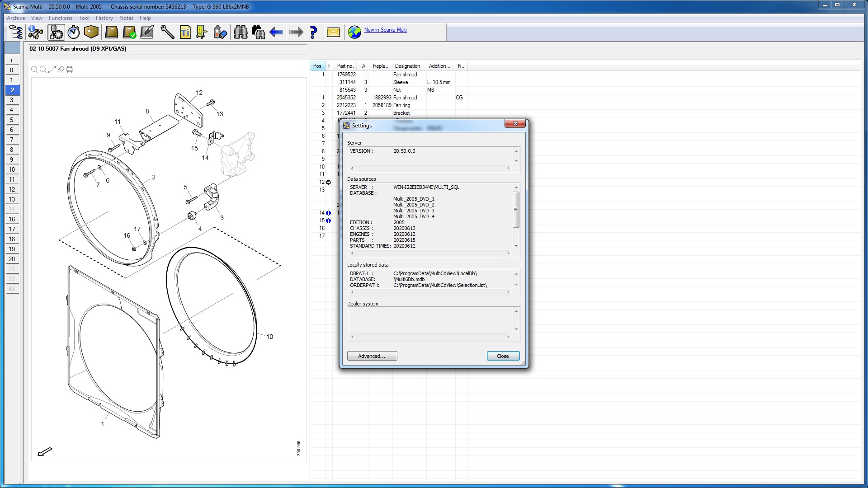The image size is (868, 488).
Task: Click info icon next to position 14
Action: (329, 213)
